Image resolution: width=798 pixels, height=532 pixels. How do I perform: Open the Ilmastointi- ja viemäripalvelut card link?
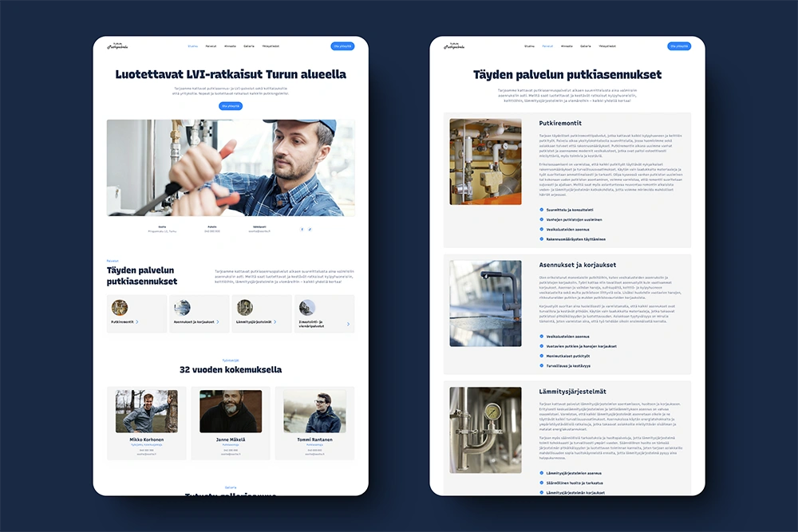point(325,313)
